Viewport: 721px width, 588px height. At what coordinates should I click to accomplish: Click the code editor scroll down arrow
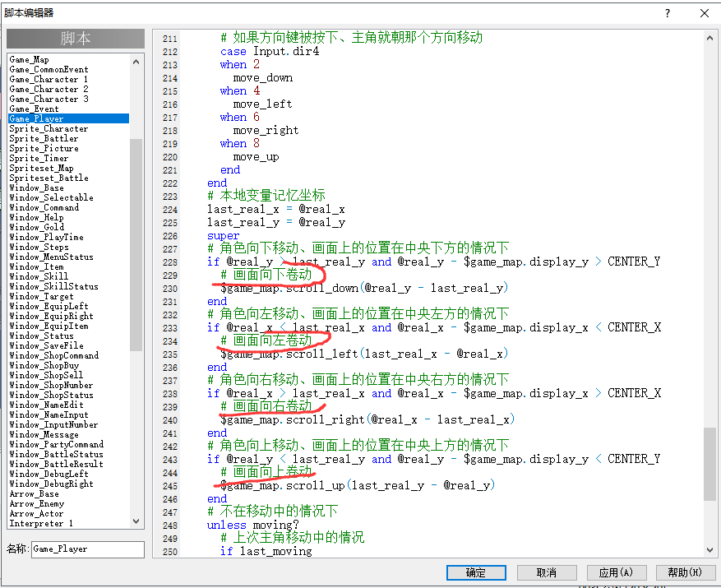point(709,550)
